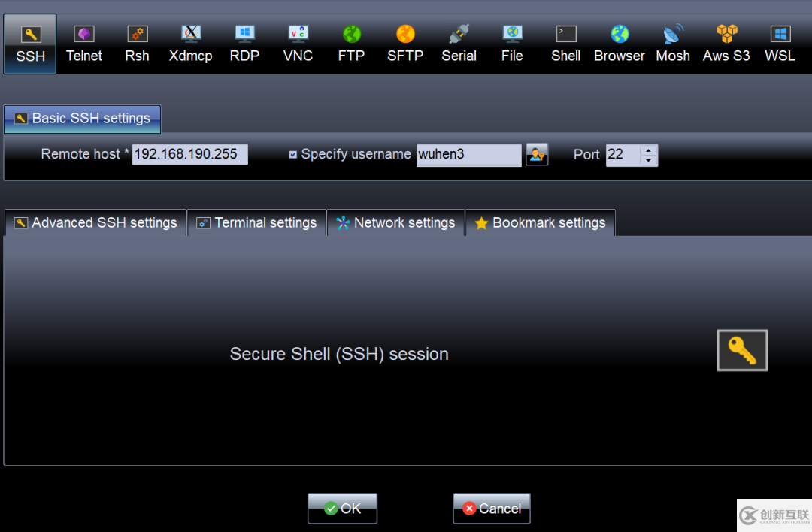The width and height of the screenshot is (812, 532).
Task: Select the Xdmcp session icon
Action: (190, 44)
